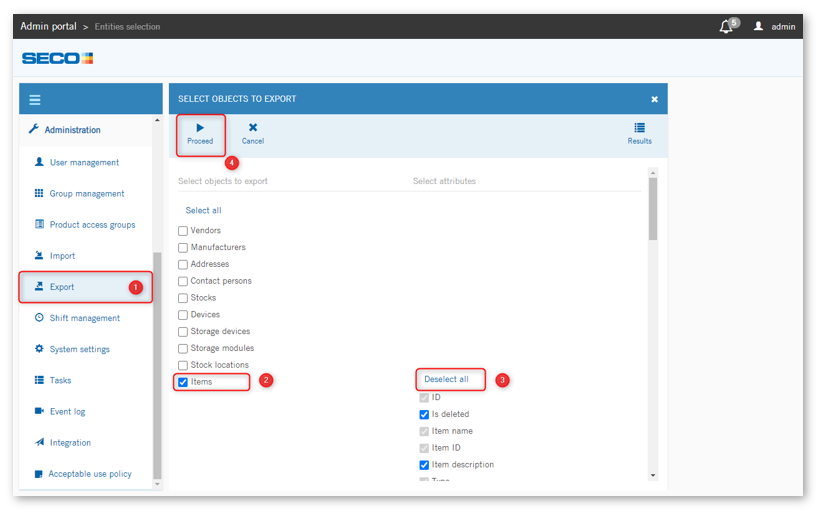Open the Results list icon

click(x=640, y=127)
